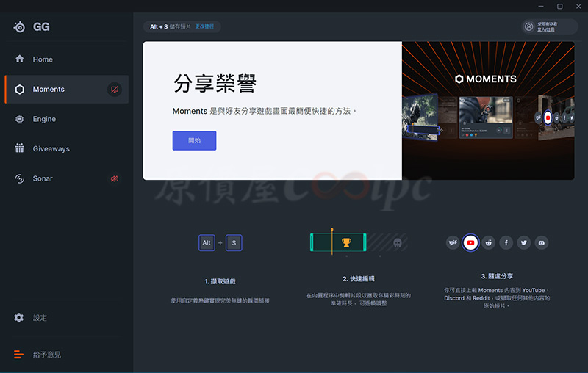Screen dimensions: 588x373
Task: Click the 1. 擷取遊戲 heading
Action: point(220,281)
